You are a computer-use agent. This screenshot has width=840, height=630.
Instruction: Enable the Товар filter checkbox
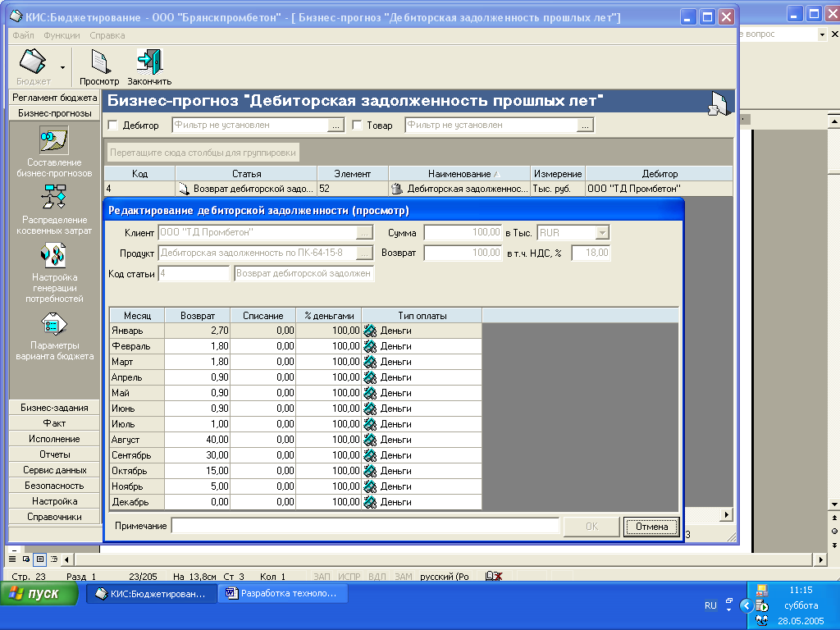tap(357, 126)
